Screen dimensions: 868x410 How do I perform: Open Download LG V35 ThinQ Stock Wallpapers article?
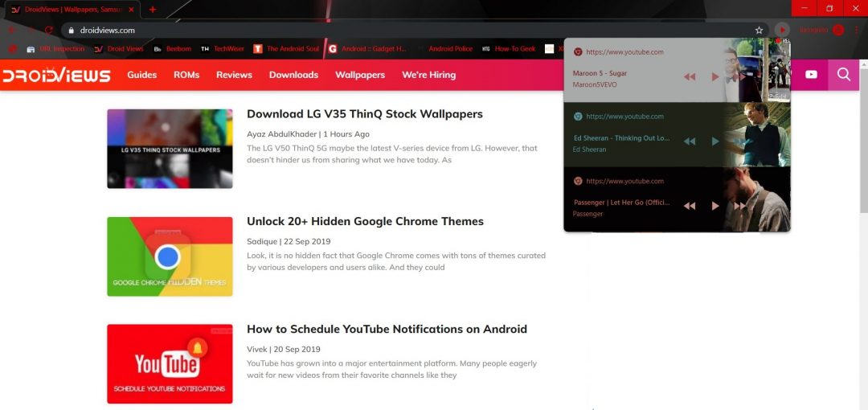click(365, 114)
